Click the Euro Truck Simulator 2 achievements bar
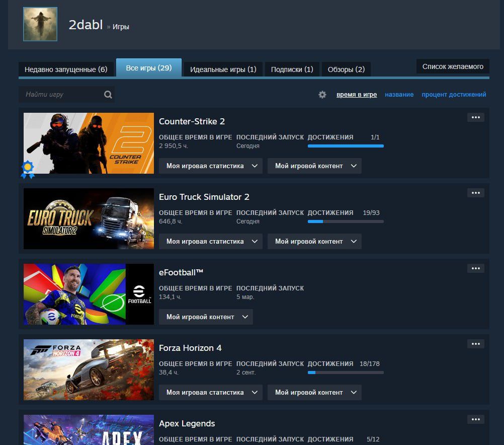Viewport: 504px width, 445px height. coord(346,221)
